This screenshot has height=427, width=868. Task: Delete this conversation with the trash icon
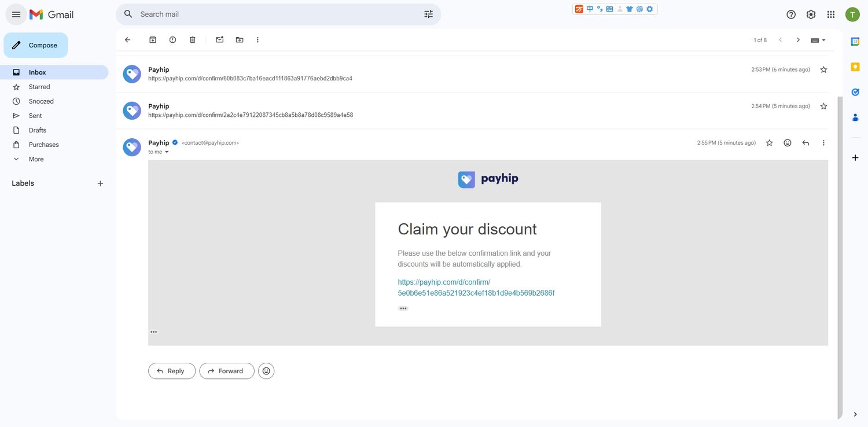click(193, 40)
